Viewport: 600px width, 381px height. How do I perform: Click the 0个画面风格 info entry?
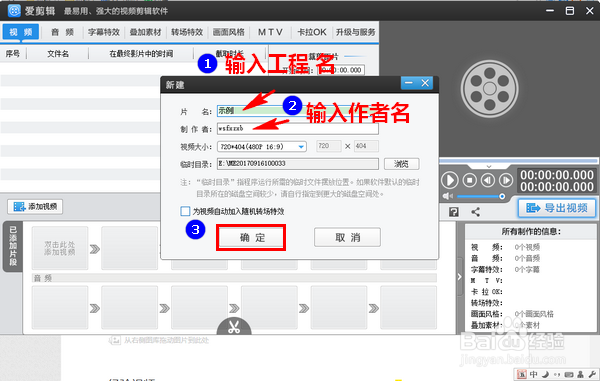tap(534, 314)
